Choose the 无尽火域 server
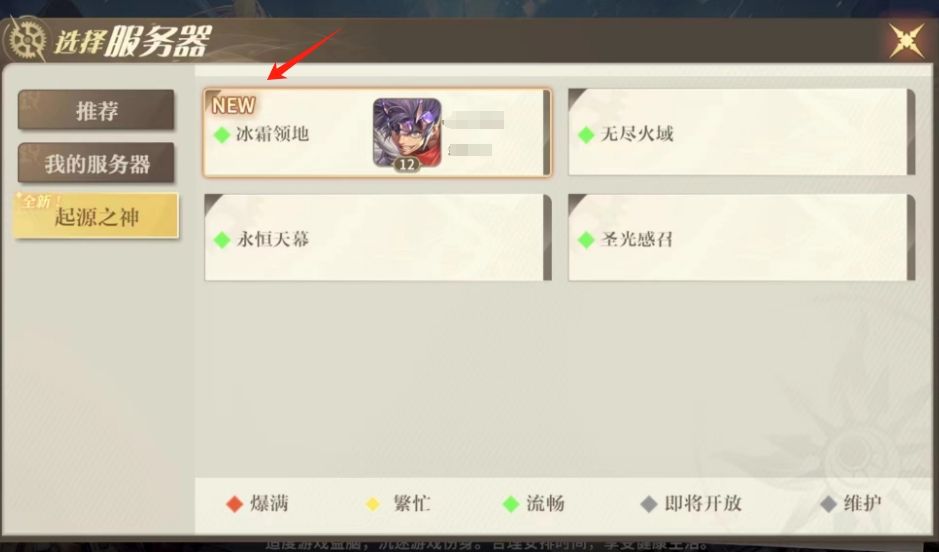939x552 pixels. click(x=741, y=132)
